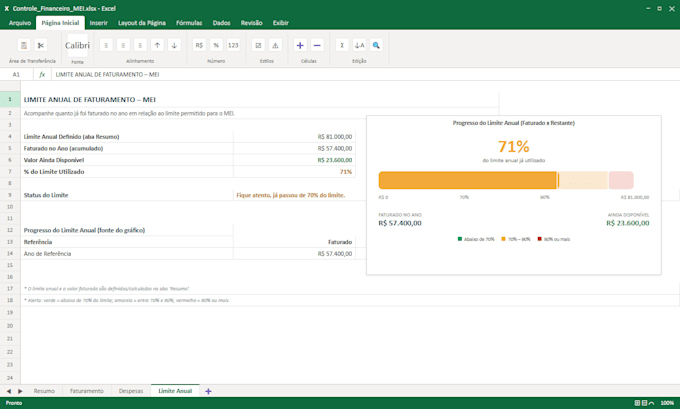Click the orange filled progress bar
This screenshot has width=680, height=409.
pos(468,180)
